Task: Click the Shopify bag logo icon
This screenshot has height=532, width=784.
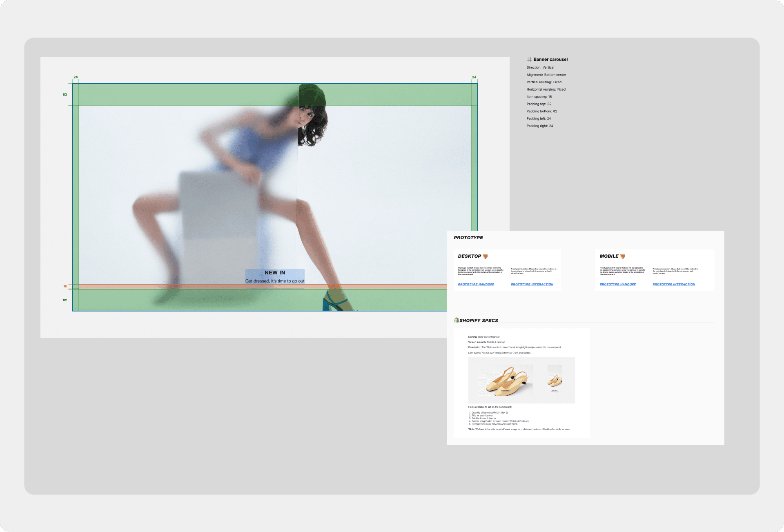Action: 456,320
